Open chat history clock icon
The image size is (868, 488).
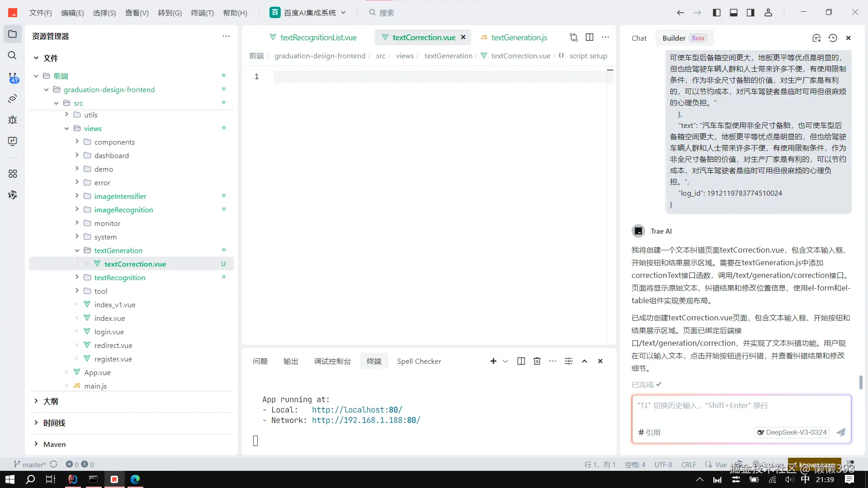833,38
